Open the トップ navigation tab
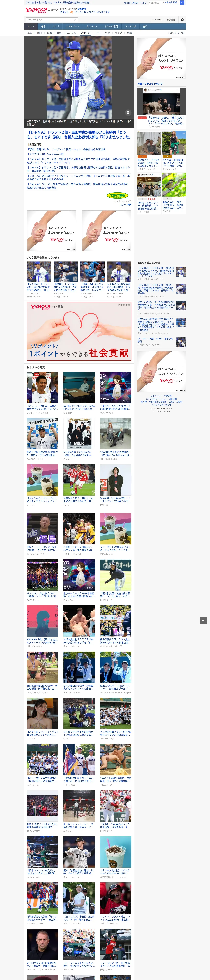 (31, 27)
